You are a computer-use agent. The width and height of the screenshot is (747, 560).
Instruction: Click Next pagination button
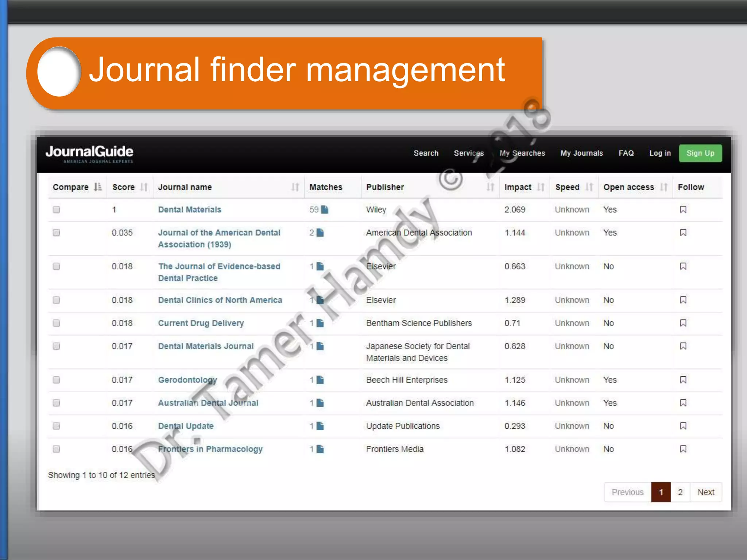click(x=706, y=492)
